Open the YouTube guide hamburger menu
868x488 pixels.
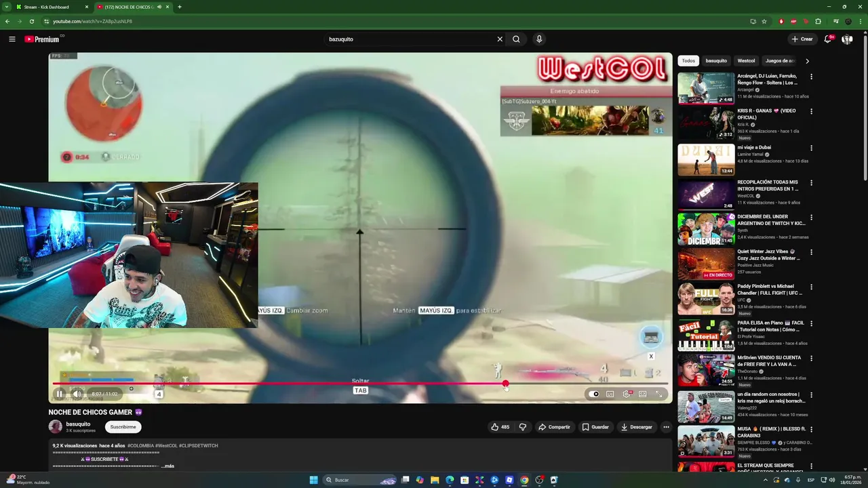12,39
